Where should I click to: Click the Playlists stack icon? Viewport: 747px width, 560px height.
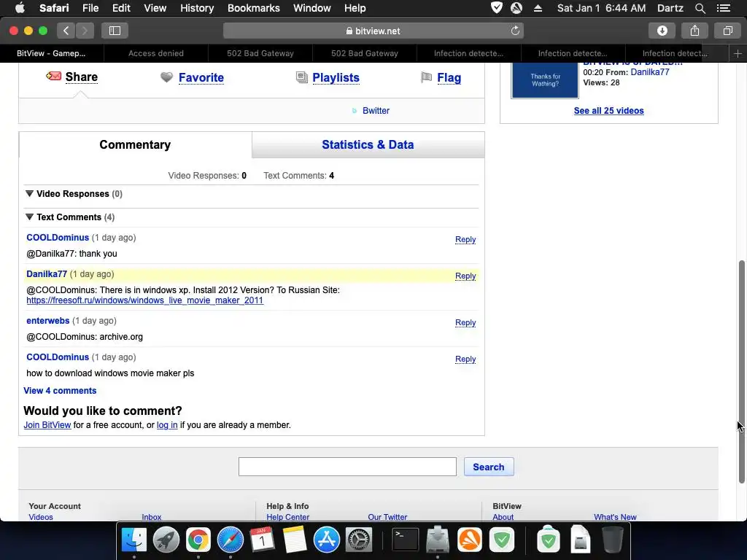[x=301, y=77]
